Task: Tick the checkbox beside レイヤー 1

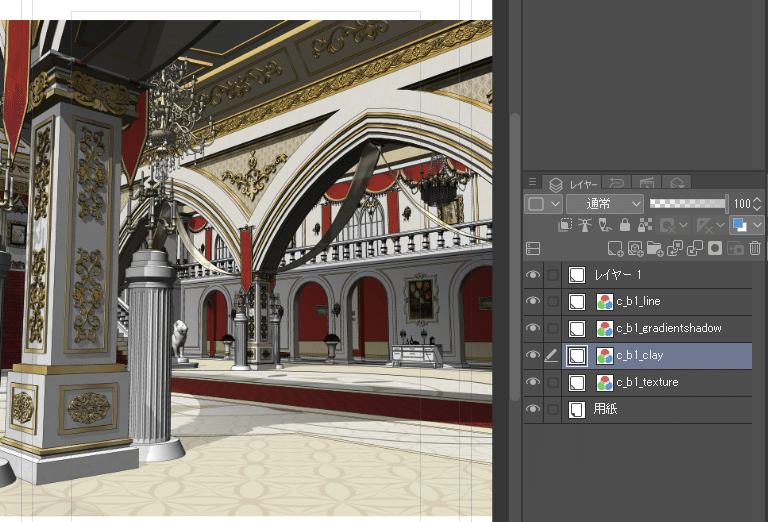Action: coord(552,275)
